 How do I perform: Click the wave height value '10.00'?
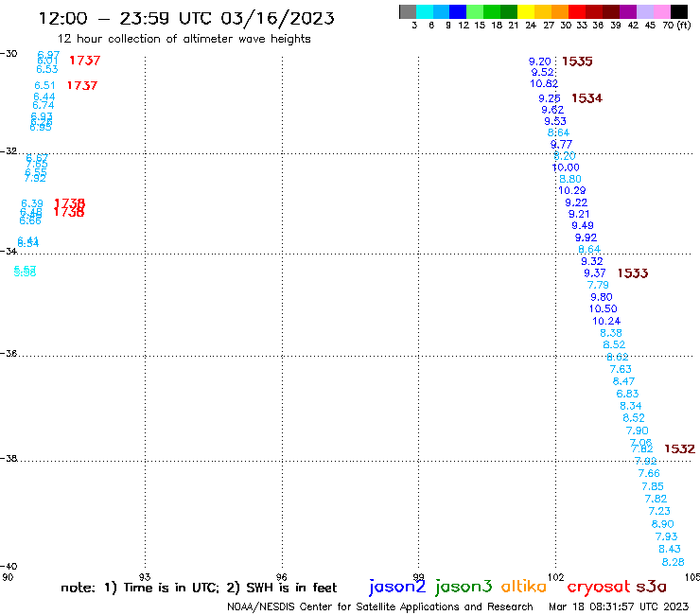point(566,167)
